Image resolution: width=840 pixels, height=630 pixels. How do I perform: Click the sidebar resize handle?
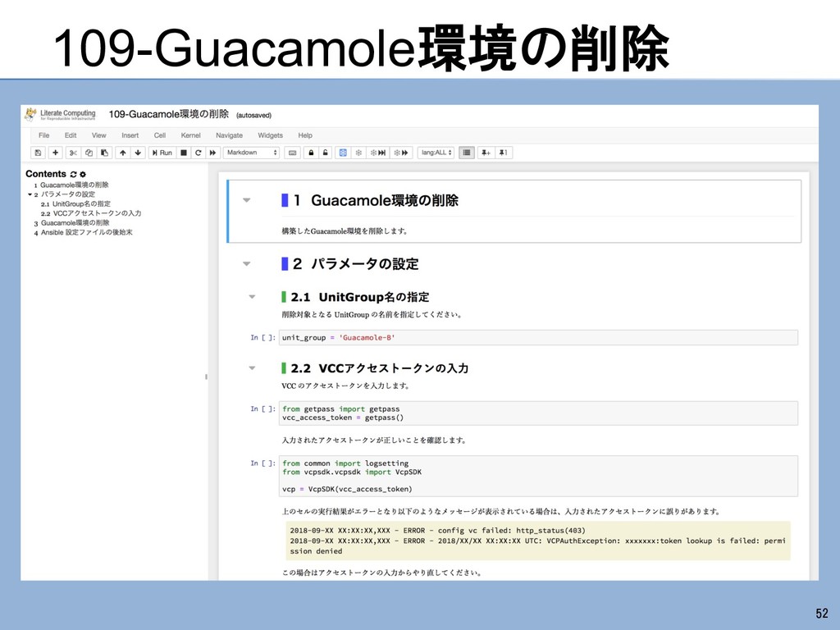[206, 377]
